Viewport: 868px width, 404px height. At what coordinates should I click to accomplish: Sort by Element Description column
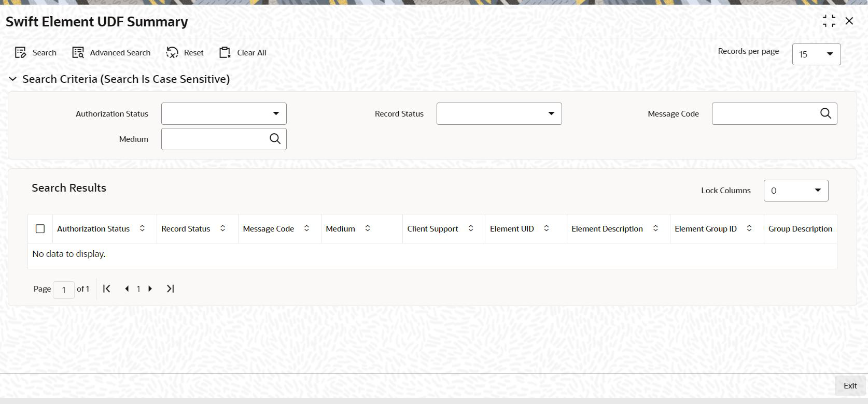click(x=655, y=228)
